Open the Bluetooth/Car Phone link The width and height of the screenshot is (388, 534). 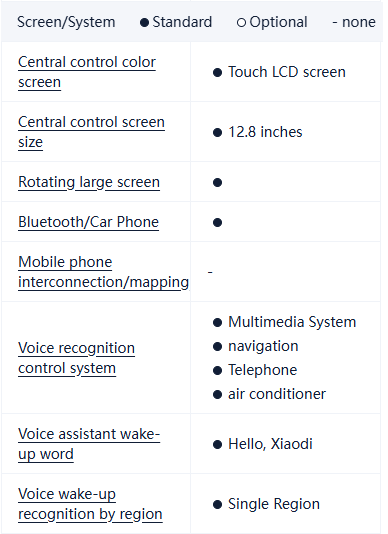89,222
